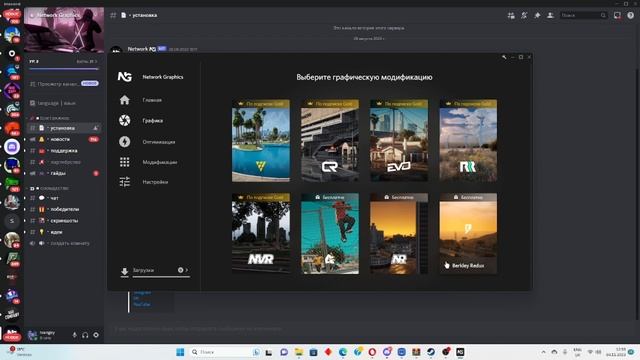Viewport: 640px width, 360px height.
Task: Select the QR graphics mod card
Action: (330, 140)
